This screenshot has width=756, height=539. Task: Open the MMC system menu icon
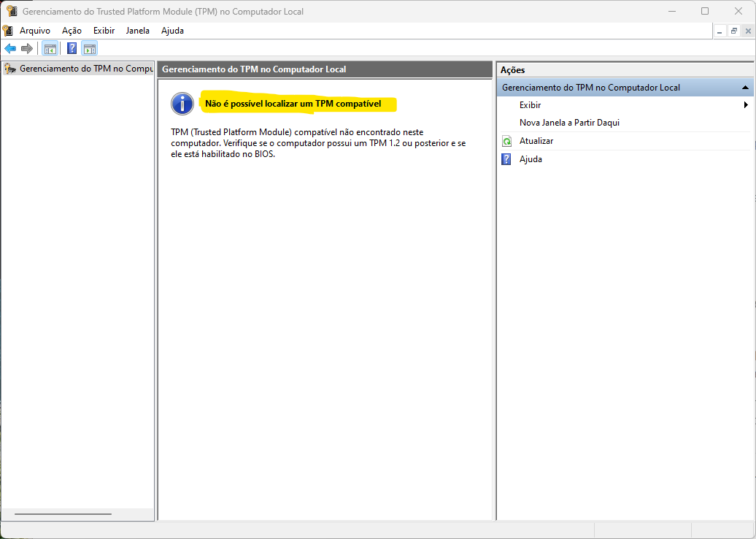7,31
